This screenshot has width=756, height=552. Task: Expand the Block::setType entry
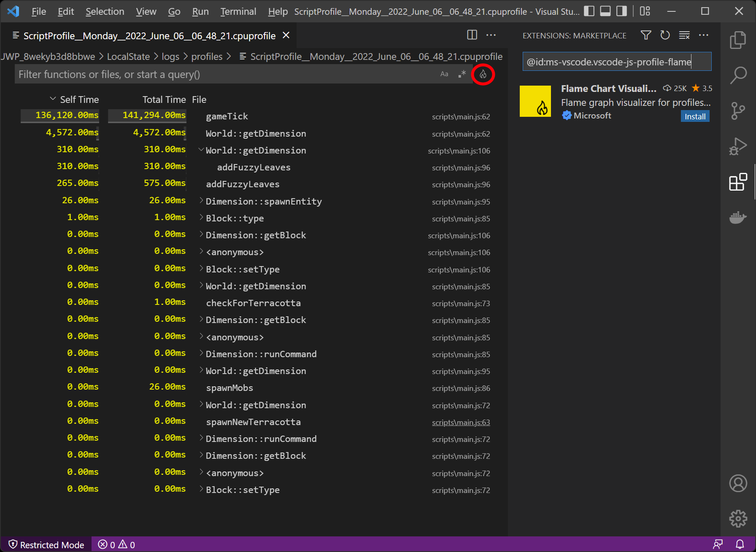point(200,269)
